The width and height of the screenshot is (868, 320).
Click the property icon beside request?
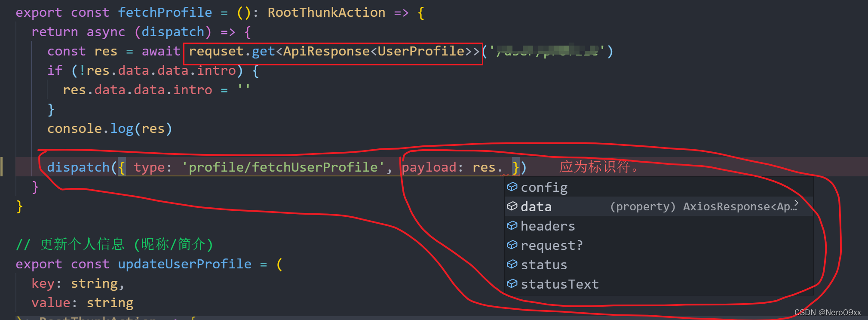coord(512,245)
